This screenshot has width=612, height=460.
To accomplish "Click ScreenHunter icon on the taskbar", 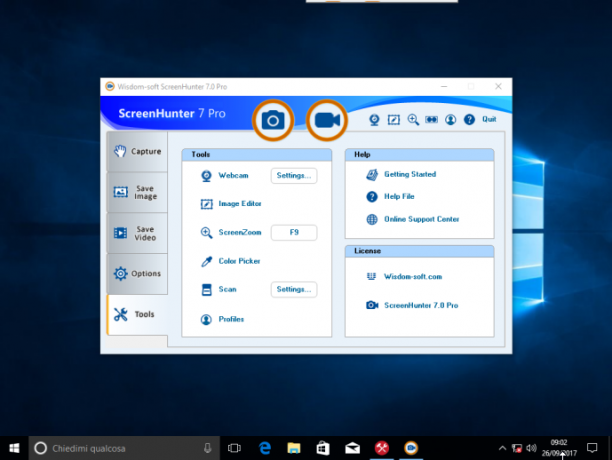I will point(411,448).
